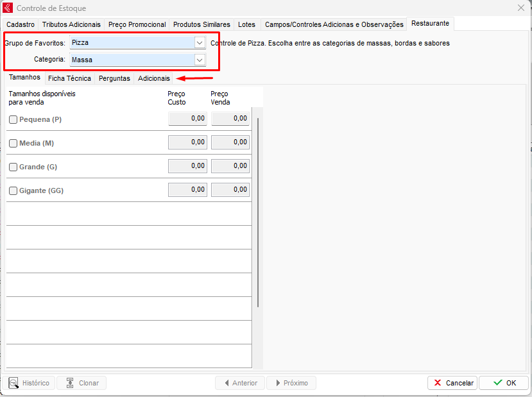
Task: Click the Próximo right arrow icon
Action: (x=278, y=383)
